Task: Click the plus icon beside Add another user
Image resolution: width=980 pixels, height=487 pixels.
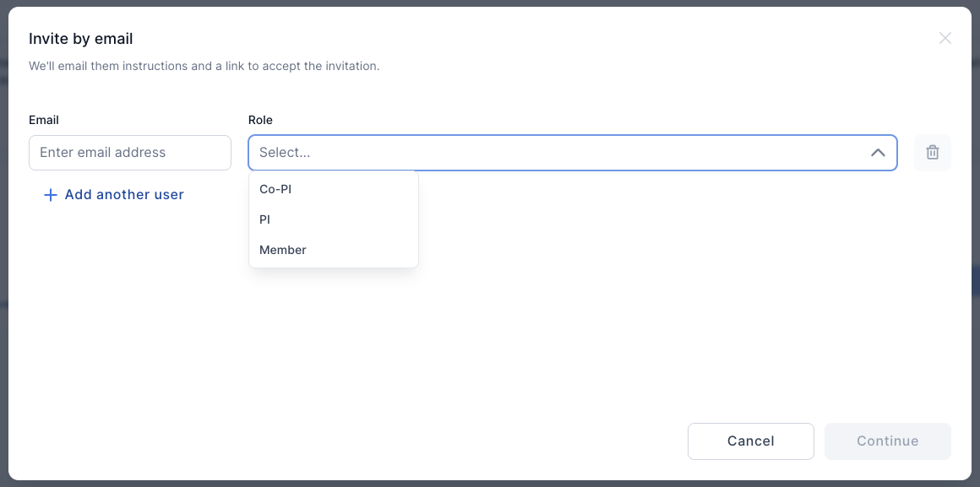Action: [x=50, y=195]
